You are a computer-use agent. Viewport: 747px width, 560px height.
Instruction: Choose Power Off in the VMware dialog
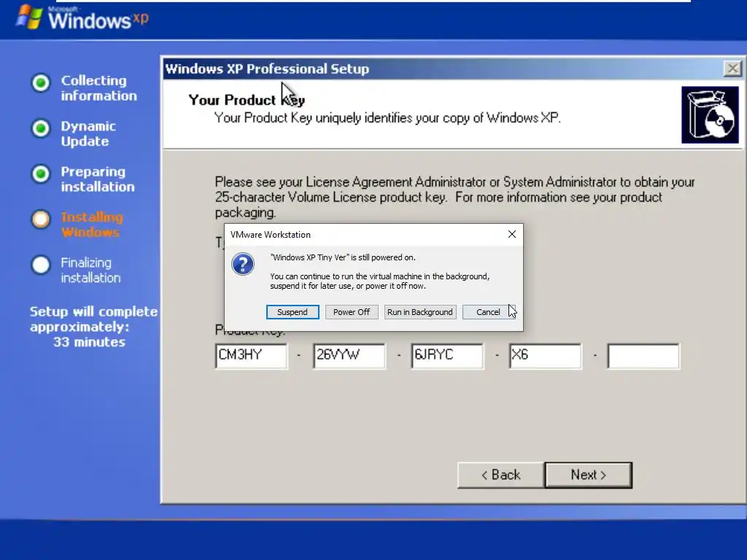coord(352,312)
